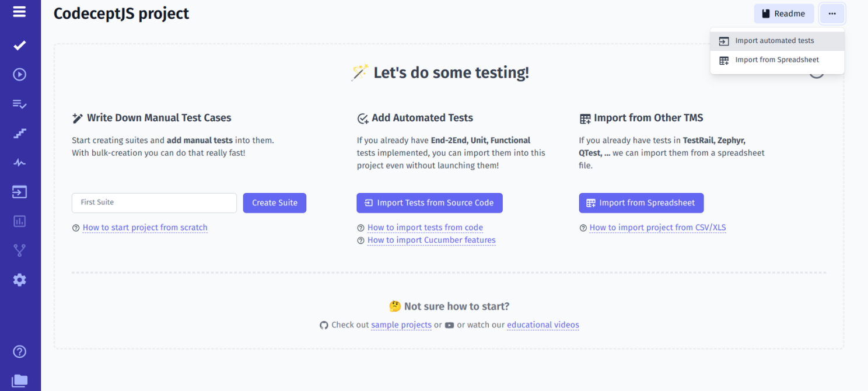Open the projects folder icon at sidebar bottom
The width and height of the screenshot is (868, 391).
pyautogui.click(x=19, y=380)
